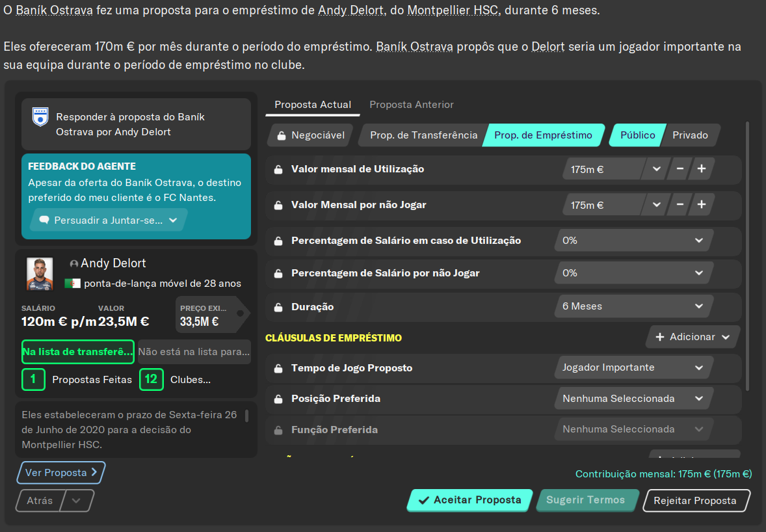Select Prop. de Transferência tab
The height and width of the screenshot is (532, 766).
click(423, 135)
